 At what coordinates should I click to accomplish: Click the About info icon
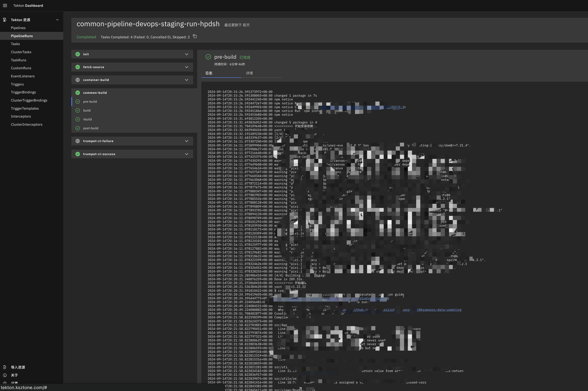[x=5, y=375]
